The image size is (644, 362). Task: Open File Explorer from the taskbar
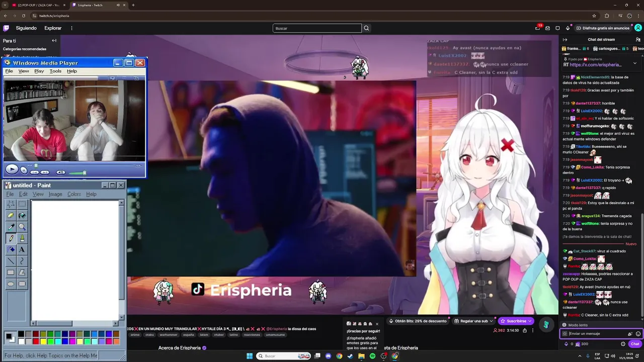point(361,356)
